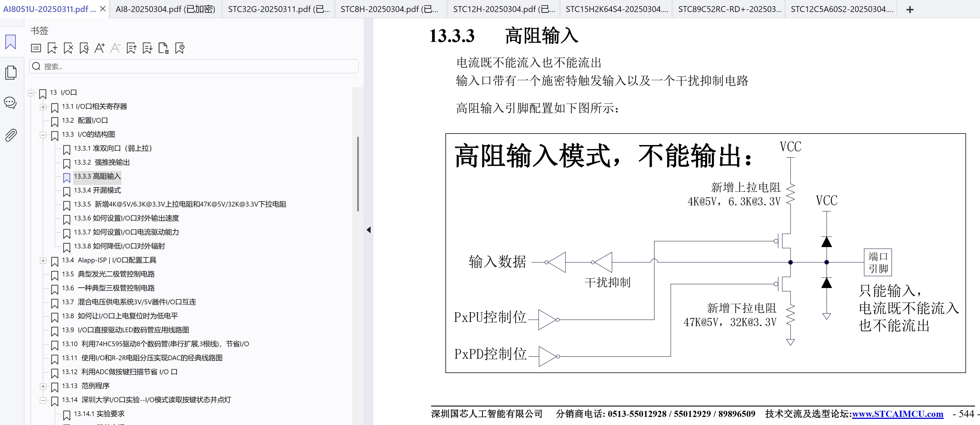
Task: Collapse the side panel with left arrow
Action: (x=368, y=230)
